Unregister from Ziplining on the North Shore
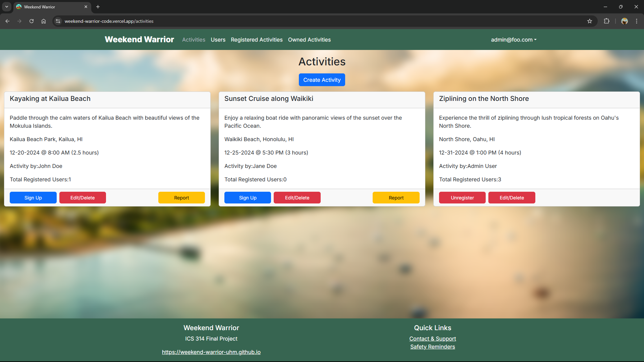 pos(462,197)
